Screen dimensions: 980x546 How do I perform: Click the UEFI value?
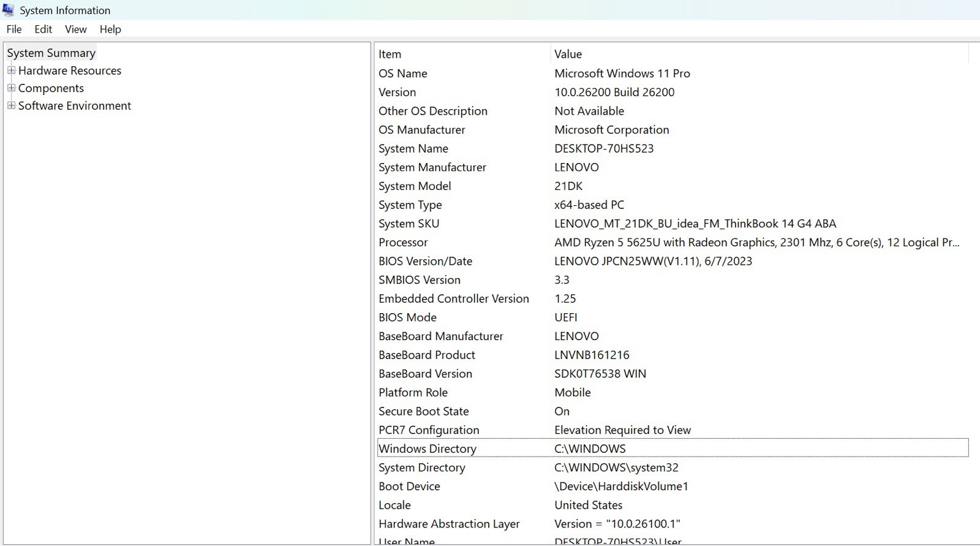tap(566, 317)
